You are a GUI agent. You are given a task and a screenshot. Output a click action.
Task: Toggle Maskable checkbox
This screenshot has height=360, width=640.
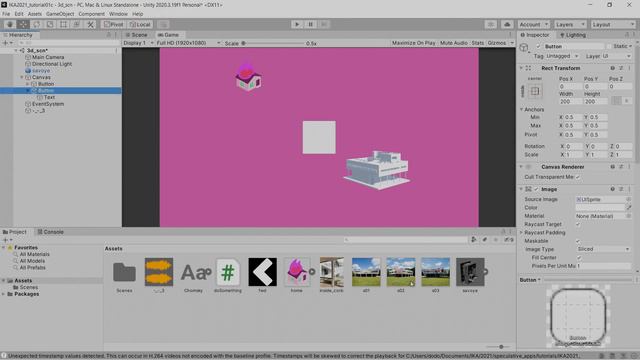point(578,241)
